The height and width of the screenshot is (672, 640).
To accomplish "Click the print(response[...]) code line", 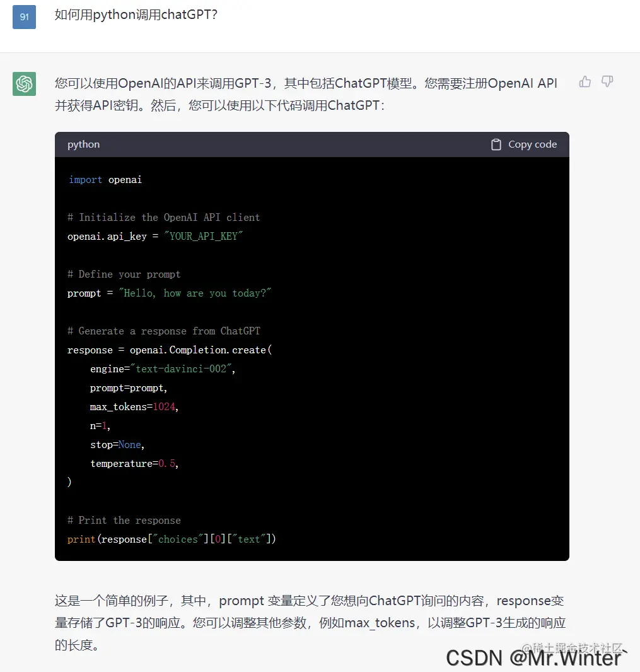I will tap(172, 539).
